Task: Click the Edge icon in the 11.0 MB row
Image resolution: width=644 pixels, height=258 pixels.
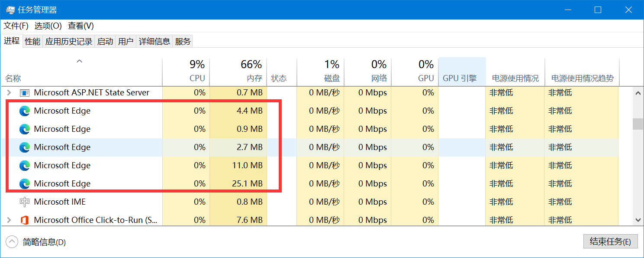Action: pyautogui.click(x=25, y=165)
